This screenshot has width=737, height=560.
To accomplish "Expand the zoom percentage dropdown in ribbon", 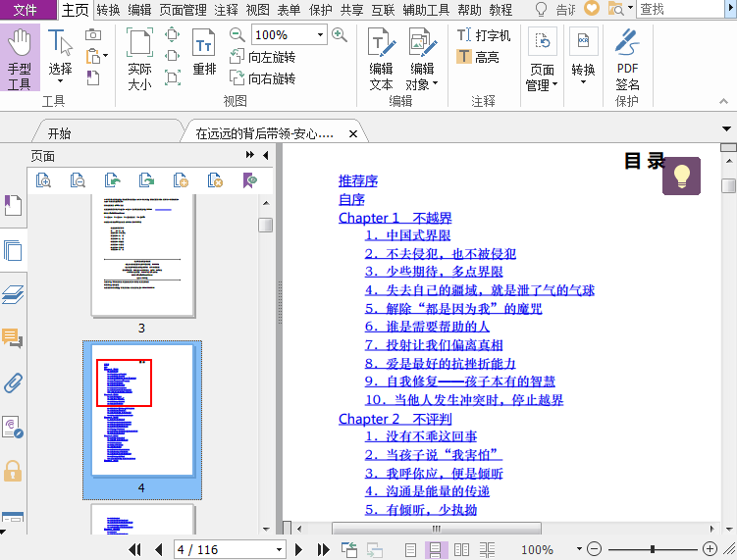I will [x=320, y=34].
